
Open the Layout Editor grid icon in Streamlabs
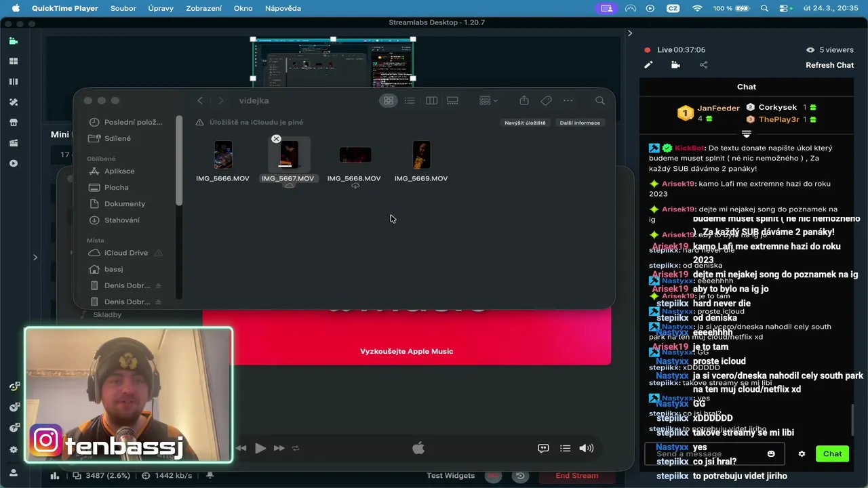(x=13, y=61)
